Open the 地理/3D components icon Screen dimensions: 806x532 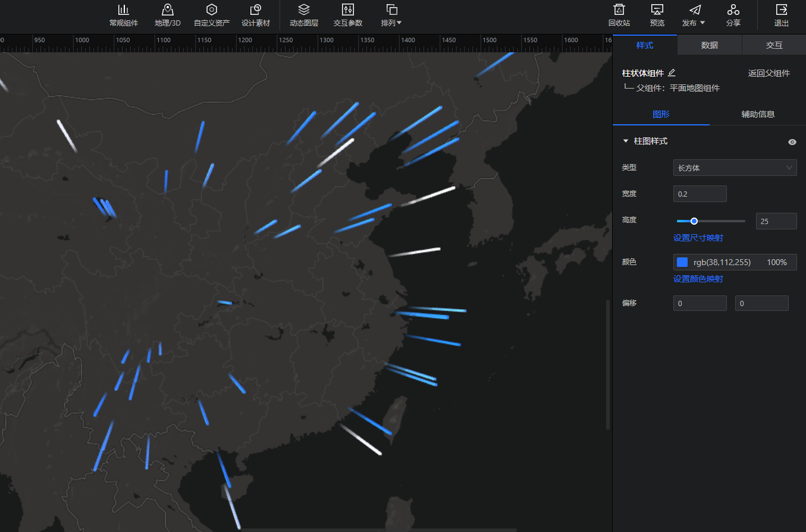[x=167, y=10]
